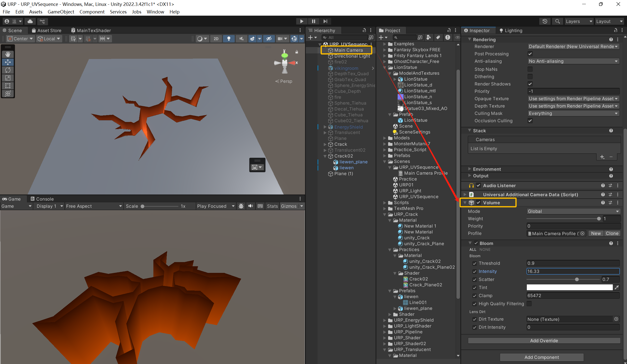Screen dimensions: 627x364
Task: Click the Add Override button
Action: pyautogui.click(x=544, y=340)
